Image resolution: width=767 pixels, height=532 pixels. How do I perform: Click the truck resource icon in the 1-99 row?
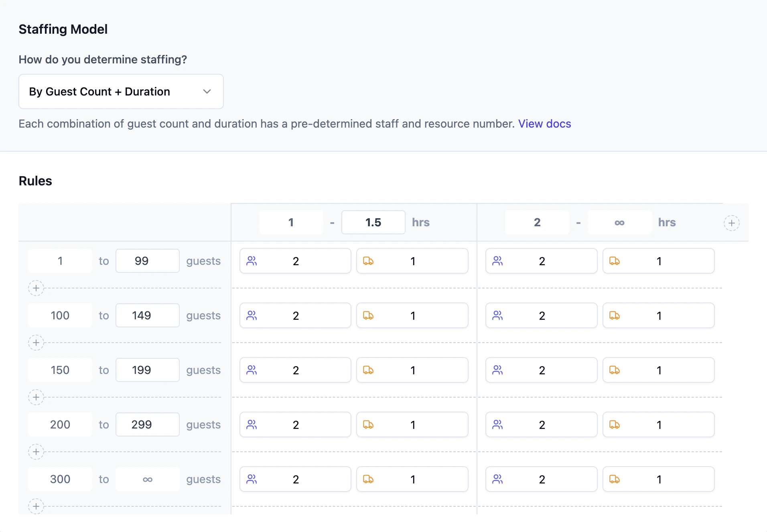[369, 261]
